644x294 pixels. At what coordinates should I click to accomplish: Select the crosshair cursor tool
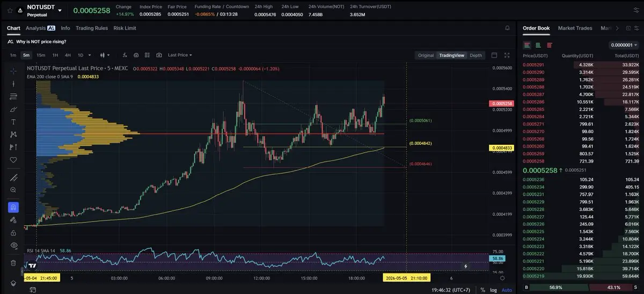click(13, 71)
